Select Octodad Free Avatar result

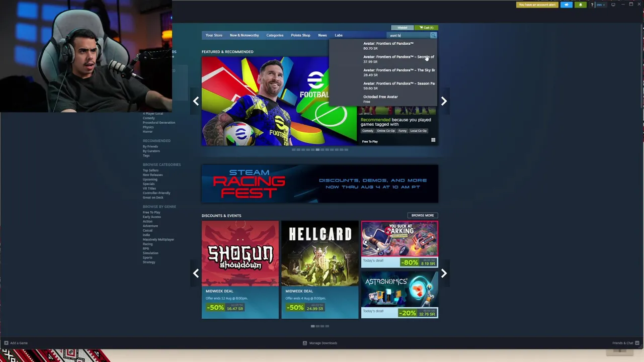coord(383,99)
